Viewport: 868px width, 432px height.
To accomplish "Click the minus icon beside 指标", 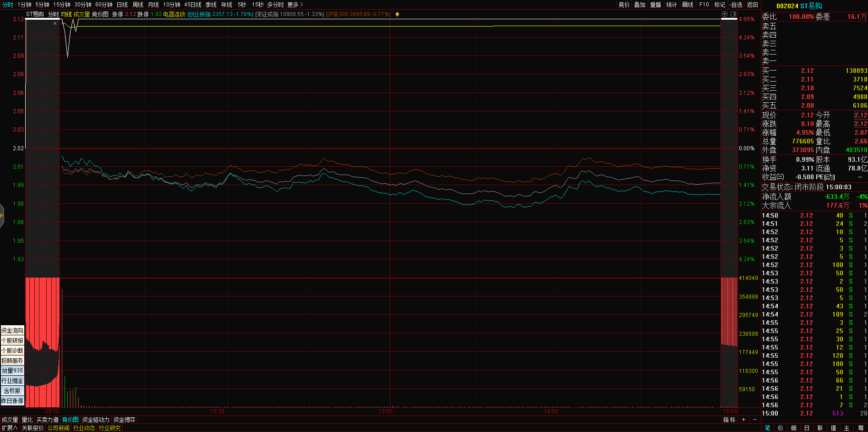I will (755, 420).
